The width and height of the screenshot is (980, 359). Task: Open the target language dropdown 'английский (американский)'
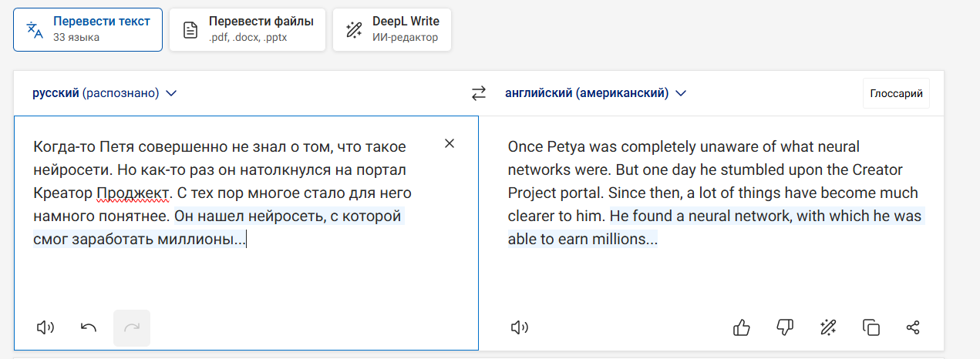coord(595,93)
